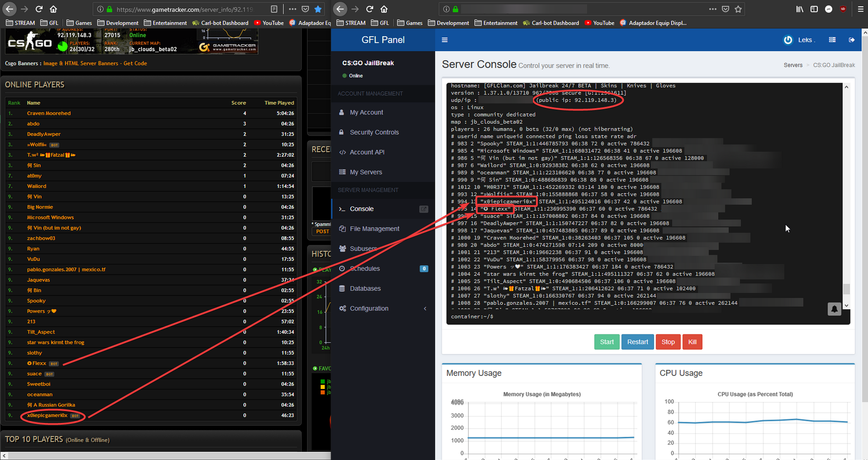Open STREAM bookmark folder in left browser

[20, 23]
